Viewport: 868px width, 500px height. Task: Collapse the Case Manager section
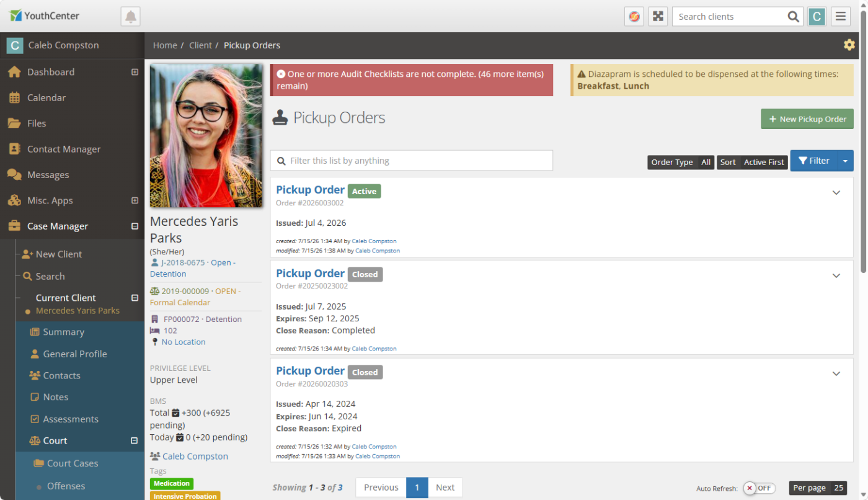tap(135, 226)
